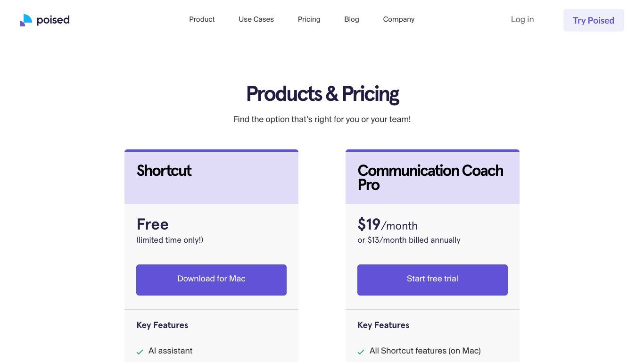
Task: Click the Shortcut plan header
Action: point(164,171)
